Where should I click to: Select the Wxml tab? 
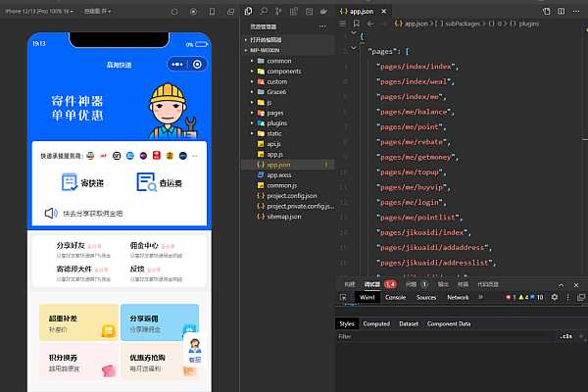click(367, 297)
